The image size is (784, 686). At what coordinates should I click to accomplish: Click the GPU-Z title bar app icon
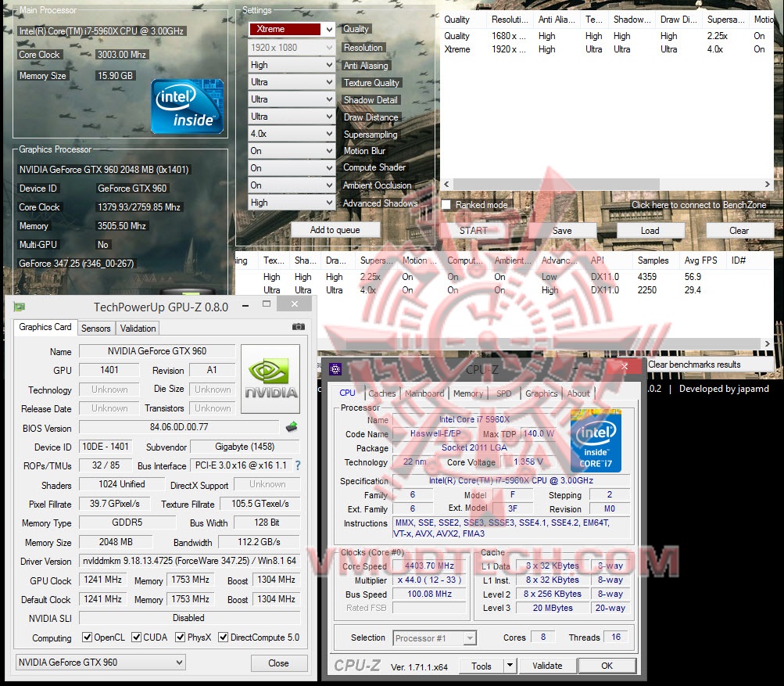[x=20, y=307]
